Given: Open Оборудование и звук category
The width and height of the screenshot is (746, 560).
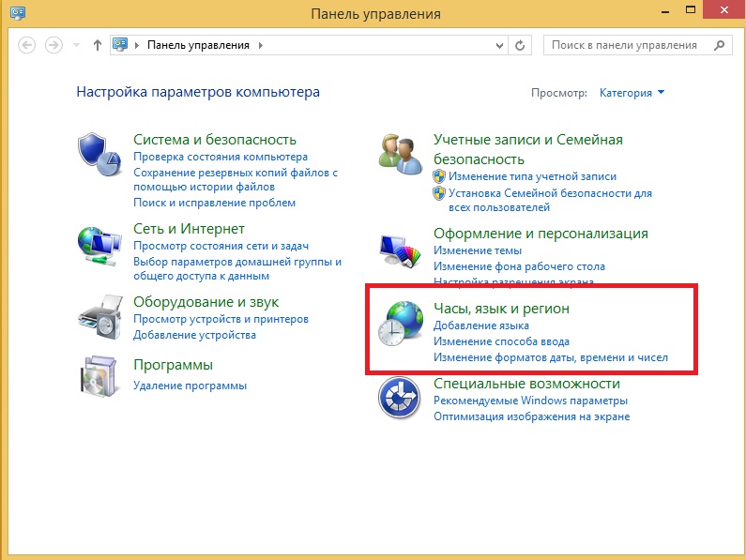Looking at the screenshot, I should pyautogui.click(x=206, y=302).
